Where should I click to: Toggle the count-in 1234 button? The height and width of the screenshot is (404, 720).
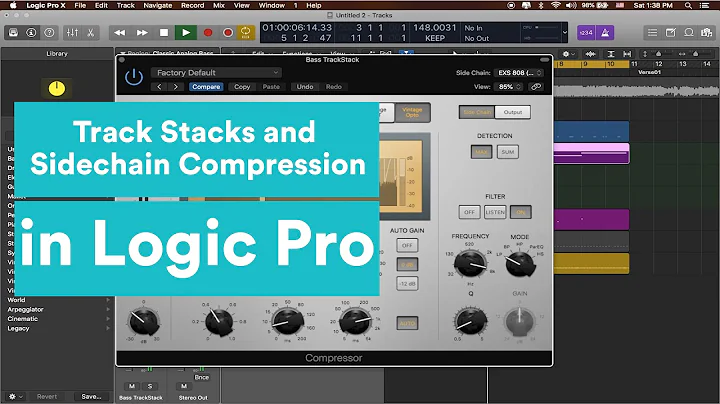(x=586, y=33)
